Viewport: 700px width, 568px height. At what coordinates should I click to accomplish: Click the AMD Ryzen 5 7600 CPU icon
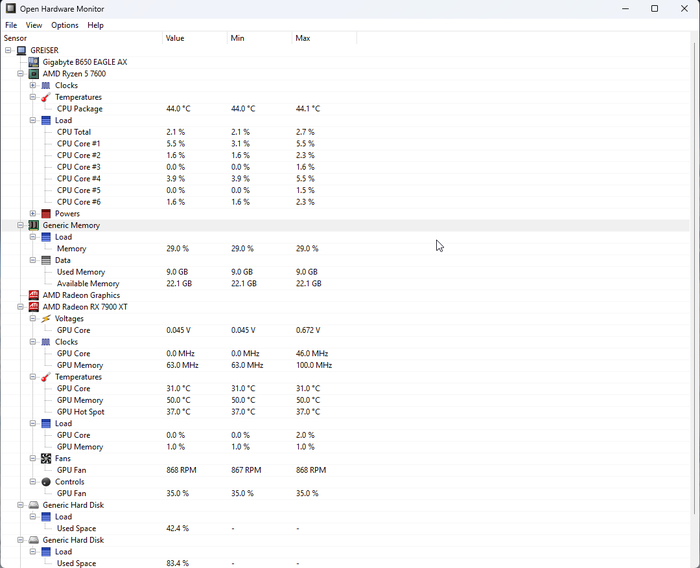coord(33,74)
